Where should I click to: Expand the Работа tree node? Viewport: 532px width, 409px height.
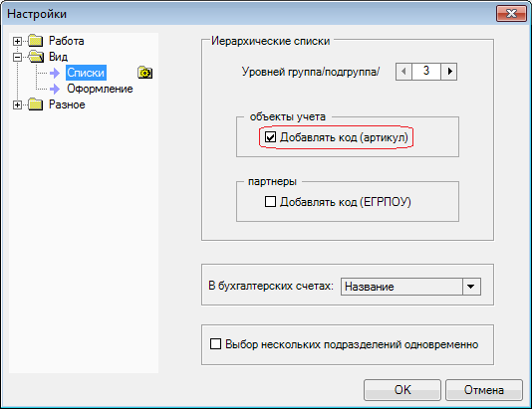pos(17,42)
